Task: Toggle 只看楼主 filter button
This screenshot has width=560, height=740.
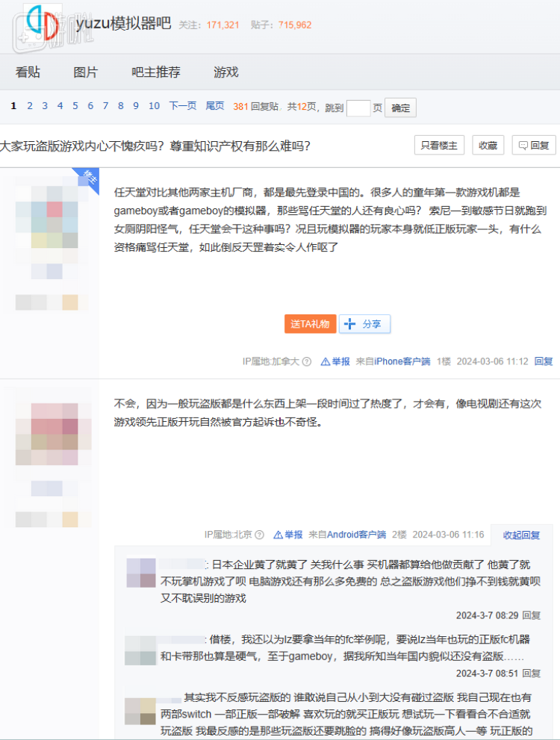Action: (x=440, y=146)
